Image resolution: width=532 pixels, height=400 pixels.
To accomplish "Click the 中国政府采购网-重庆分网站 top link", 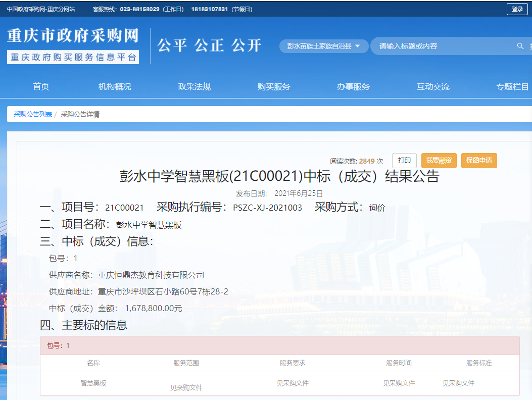I will 41,9.
